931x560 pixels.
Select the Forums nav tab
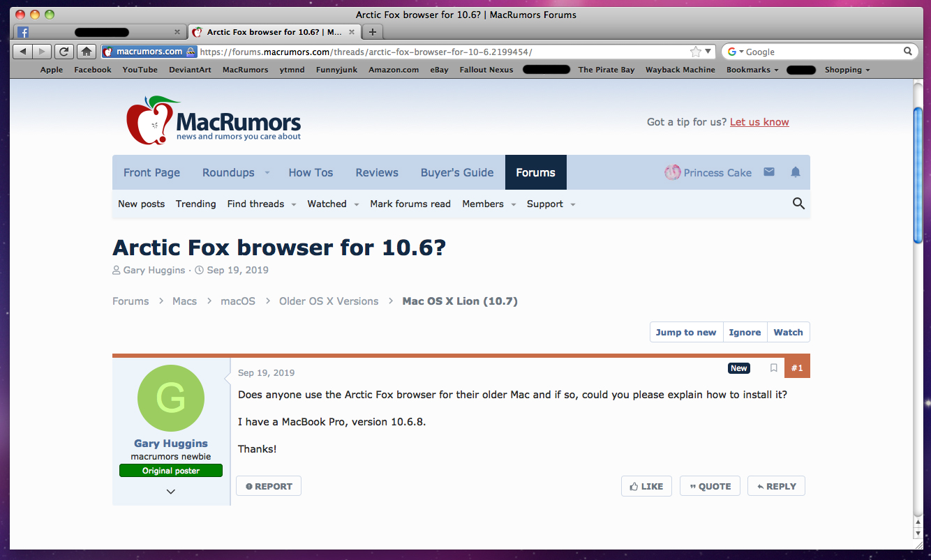coord(536,172)
